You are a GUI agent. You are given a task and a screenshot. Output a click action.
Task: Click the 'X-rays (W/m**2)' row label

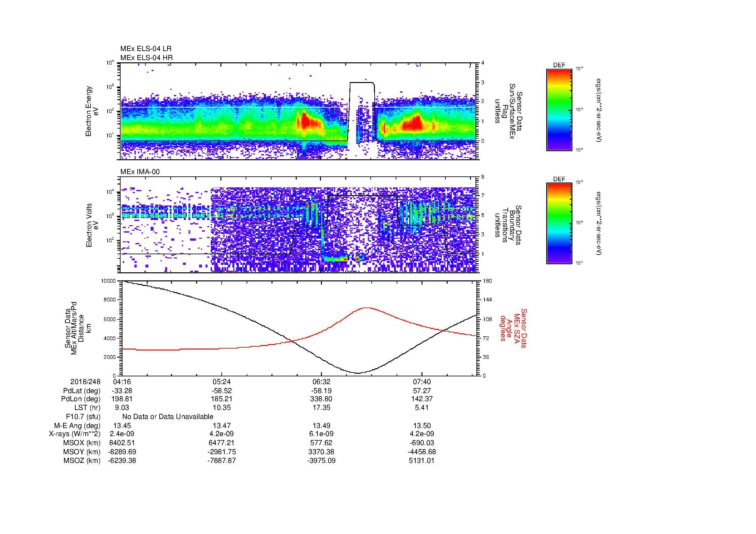point(75,434)
